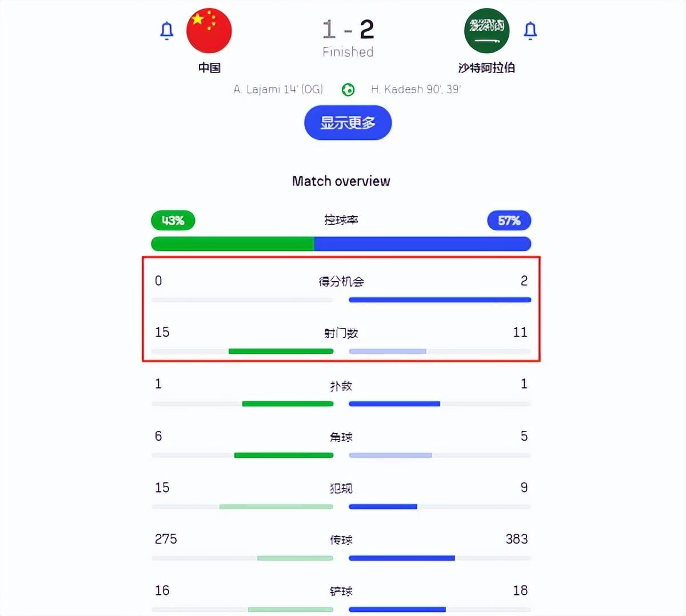Screen dimensions: 686x616
Task: Click the green 角球 corner bar
Action: [x=284, y=455]
